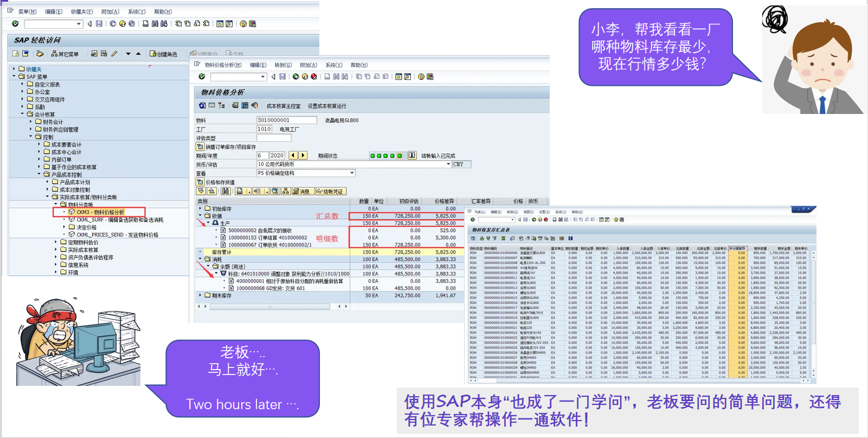Click the pencil edit icon in Easy Access toolbar
The image size is (868, 438).
[x=114, y=54]
